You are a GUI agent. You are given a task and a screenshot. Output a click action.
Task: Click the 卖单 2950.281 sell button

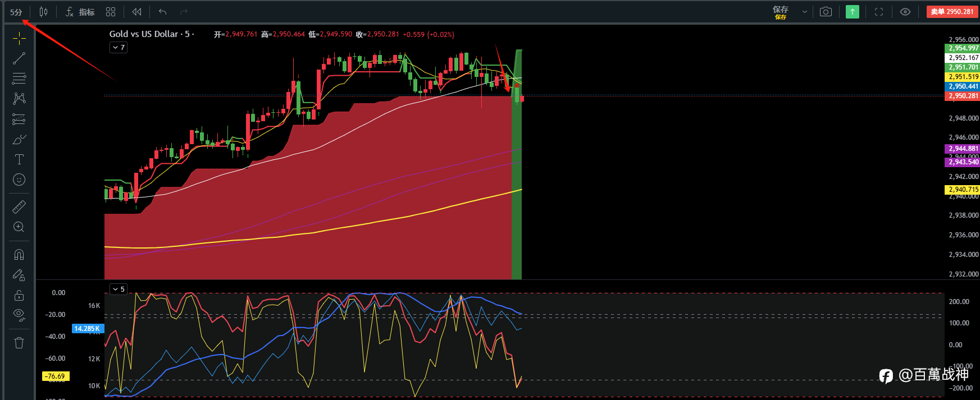click(952, 12)
